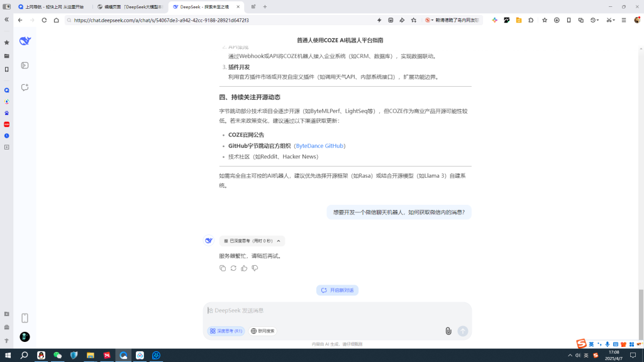The height and width of the screenshot is (362, 644).
Task: Attach a file with the paperclip icon
Action: (448, 331)
